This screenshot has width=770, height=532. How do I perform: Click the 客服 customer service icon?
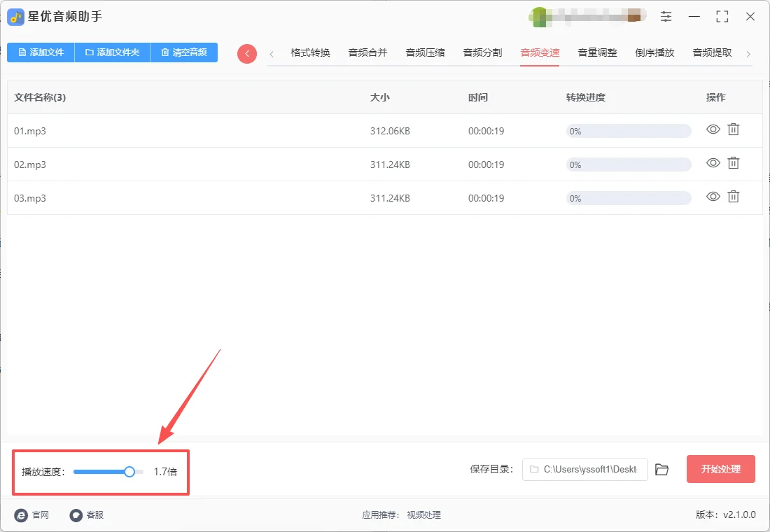click(75, 514)
